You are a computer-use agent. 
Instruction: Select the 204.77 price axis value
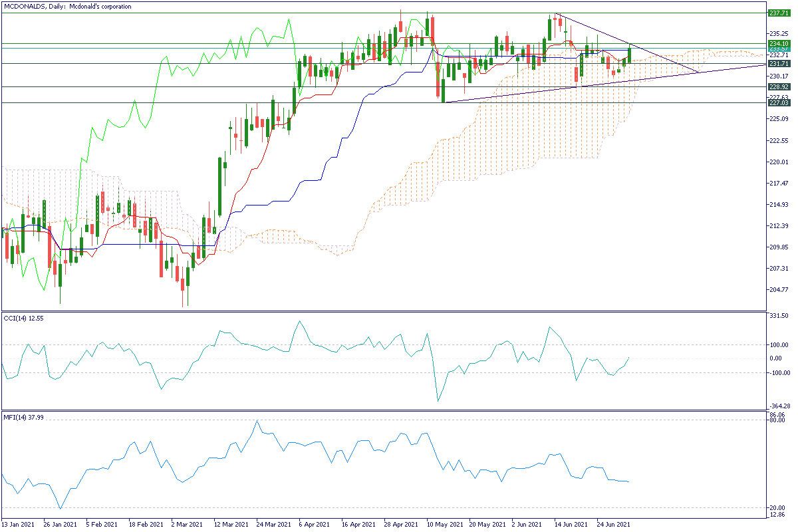778,290
